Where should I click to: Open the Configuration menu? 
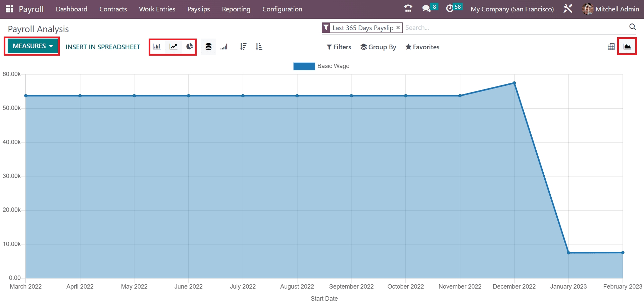point(282,9)
